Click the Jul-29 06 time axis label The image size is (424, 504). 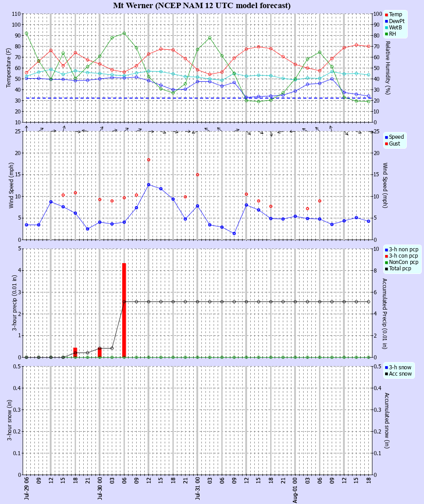pyautogui.click(x=26, y=488)
